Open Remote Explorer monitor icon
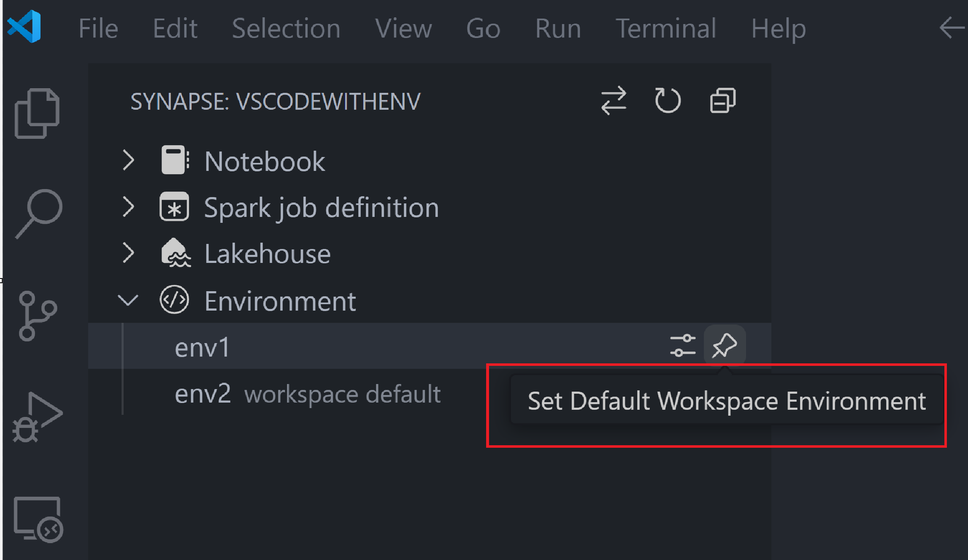This screenshot has height=560, width=968. click(38, 519)
